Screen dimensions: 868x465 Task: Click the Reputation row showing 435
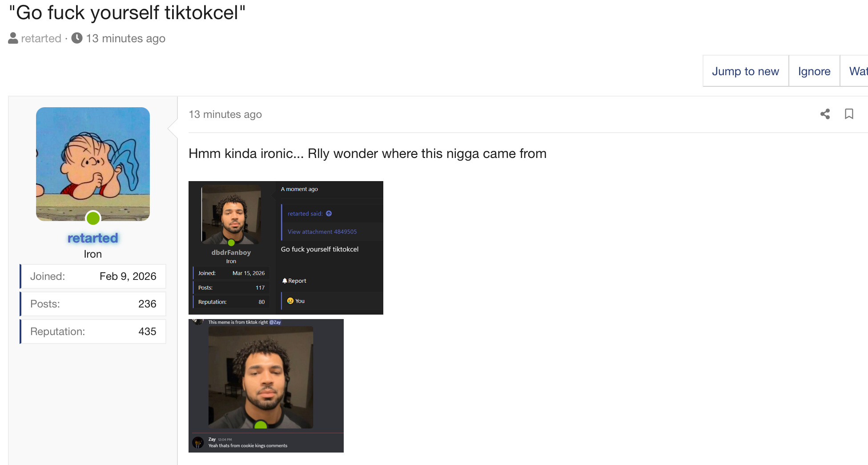(x=93, y=332)
